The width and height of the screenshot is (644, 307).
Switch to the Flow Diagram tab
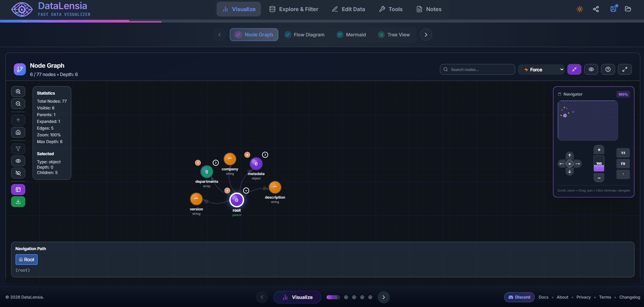(305, 35)
